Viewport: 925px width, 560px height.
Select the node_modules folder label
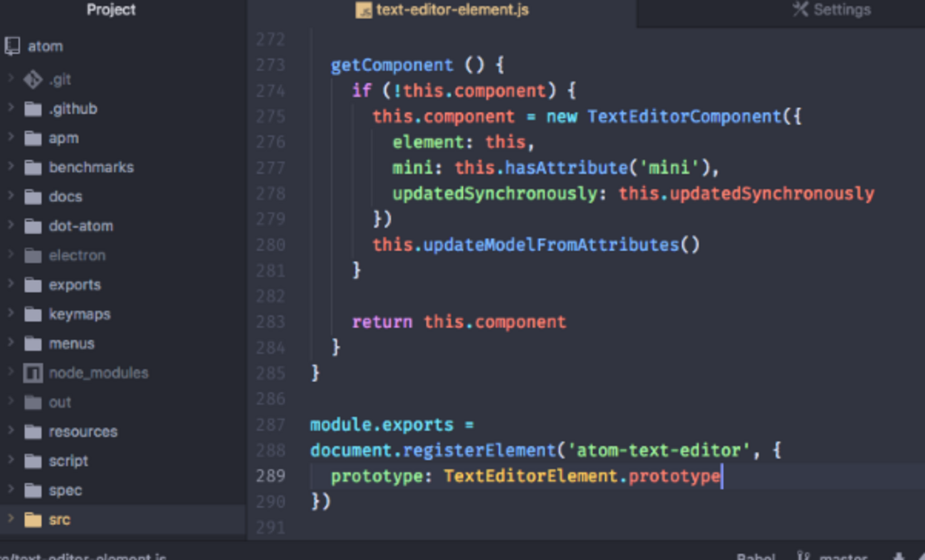tap(99, 373)
